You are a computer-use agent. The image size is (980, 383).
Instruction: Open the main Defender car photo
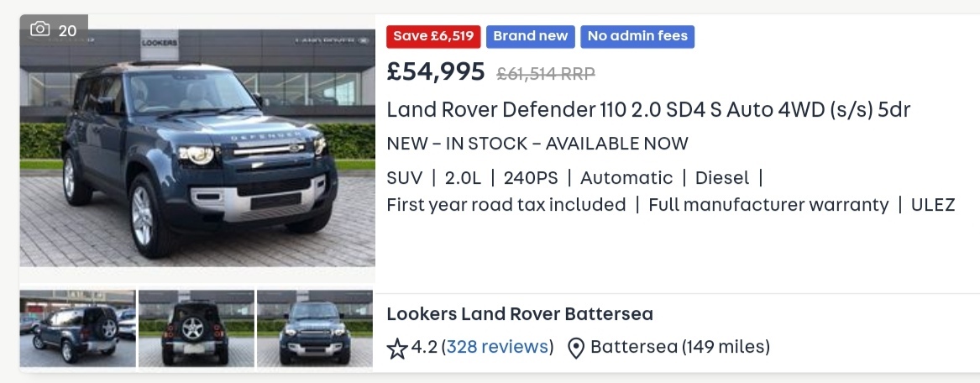pyautogui.click(x=197, y=149)
